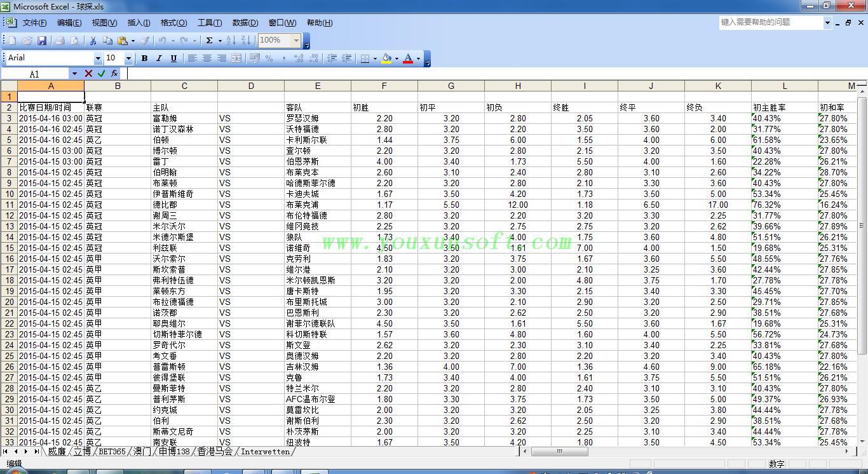Expand the Borders style arrow
Image resolution: width=868 pixels, height=474 pixels.
click(x=375, y=58)
